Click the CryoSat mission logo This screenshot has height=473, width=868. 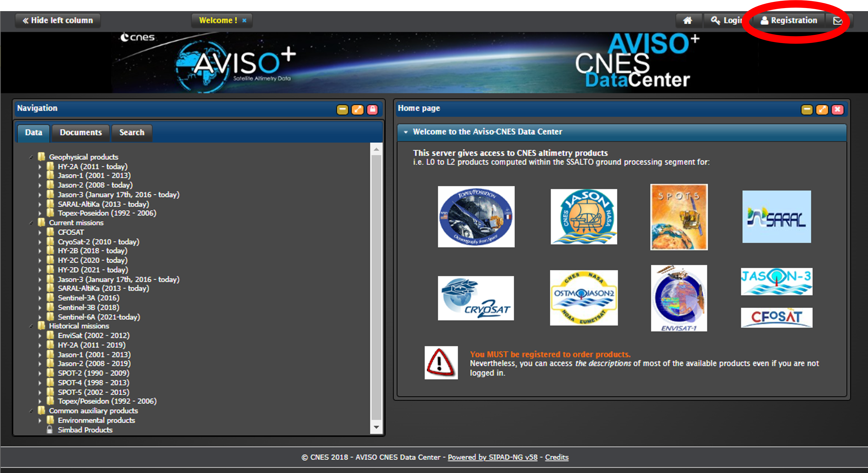click(x=476, y=298)
